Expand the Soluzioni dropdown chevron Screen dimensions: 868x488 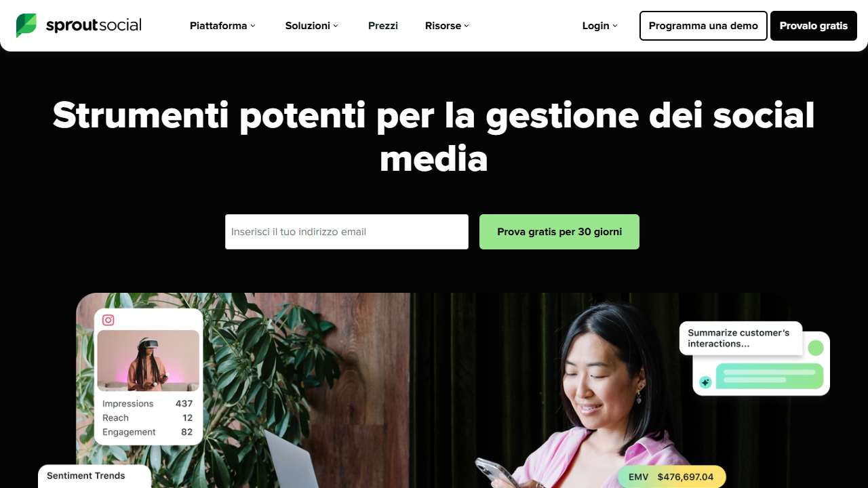(336, 26)
